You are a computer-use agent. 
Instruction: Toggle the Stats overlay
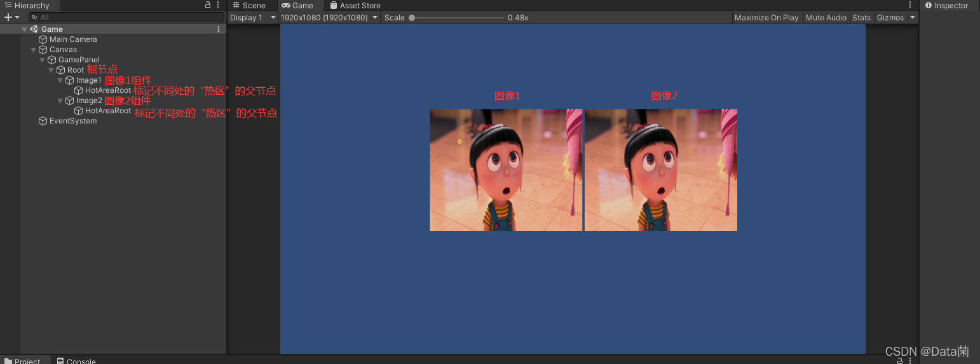point(862,18)
